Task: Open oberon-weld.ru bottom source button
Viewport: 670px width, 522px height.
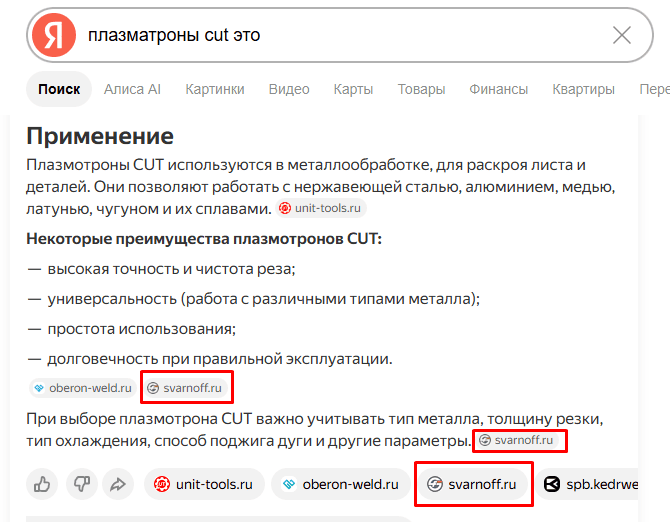Action: click(x=341, y=484)
